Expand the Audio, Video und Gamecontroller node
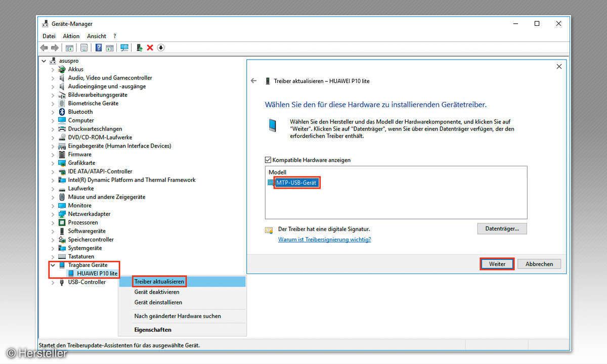The height and width of the screenshot is (364, 607). coord(53,78)
